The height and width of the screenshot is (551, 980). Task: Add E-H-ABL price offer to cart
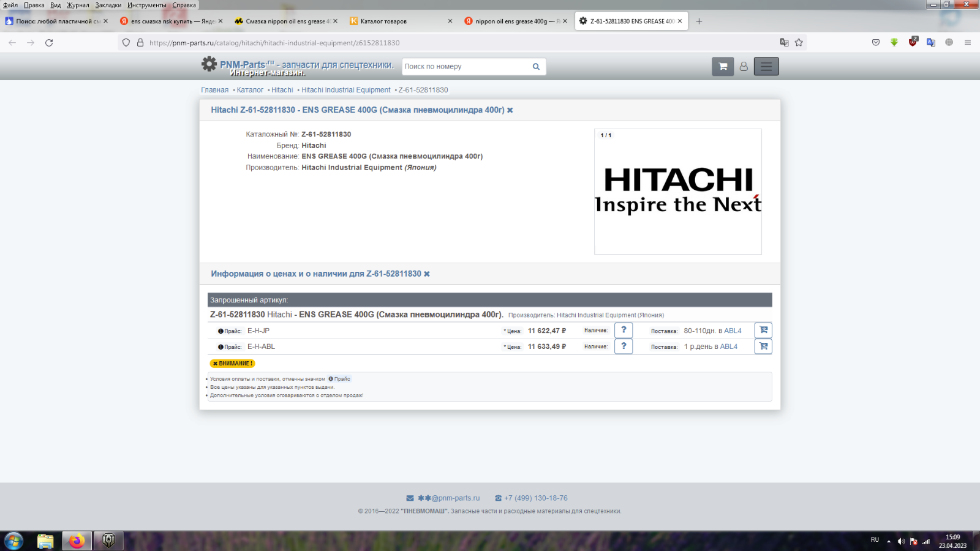[x=763, y=346]
